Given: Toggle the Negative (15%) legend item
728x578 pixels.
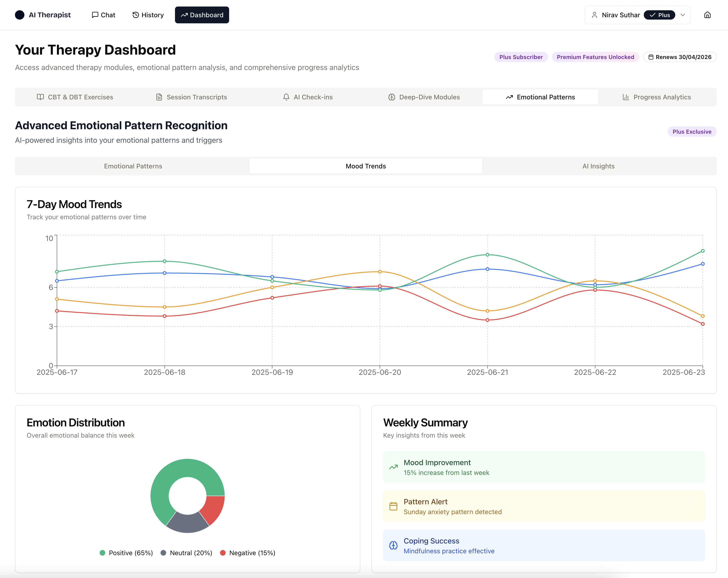Looking at the screenshot, I should (248, 553).
